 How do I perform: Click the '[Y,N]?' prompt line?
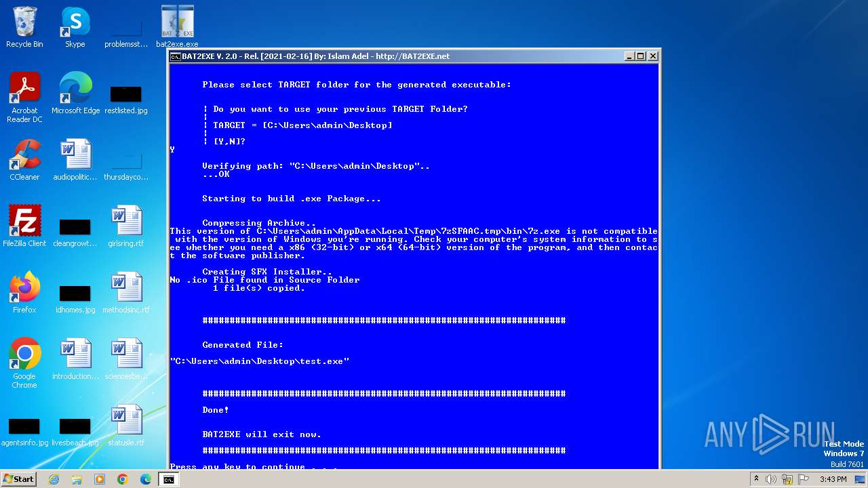coord(229,142)
